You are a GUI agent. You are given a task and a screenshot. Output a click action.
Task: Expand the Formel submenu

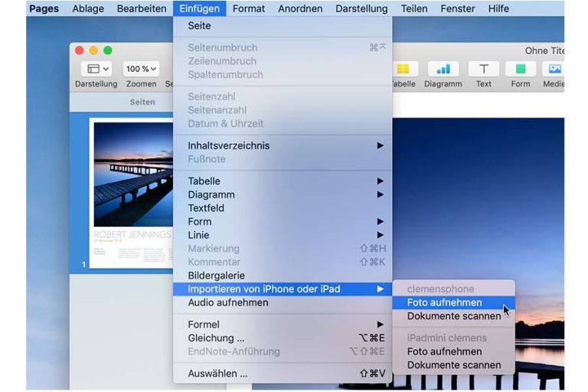pos(283,325)
